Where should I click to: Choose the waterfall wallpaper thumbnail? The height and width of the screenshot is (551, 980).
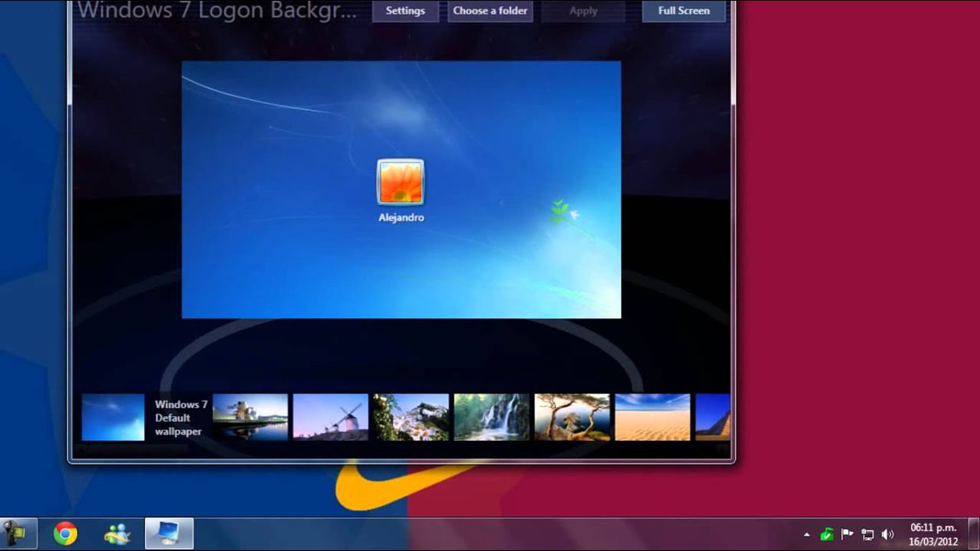pyautogui.click(x=492, y=417)
